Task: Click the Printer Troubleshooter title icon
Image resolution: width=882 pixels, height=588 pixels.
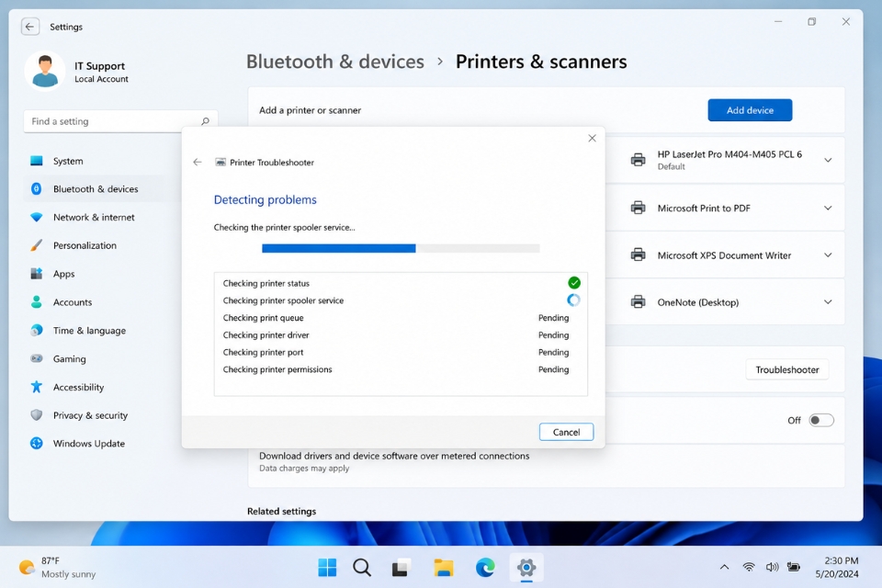Action: 220,162
